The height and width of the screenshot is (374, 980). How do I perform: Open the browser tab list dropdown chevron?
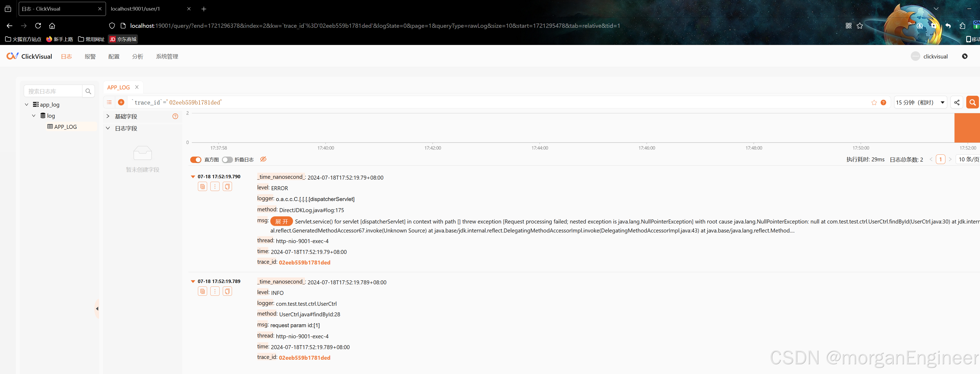(936, 9)
